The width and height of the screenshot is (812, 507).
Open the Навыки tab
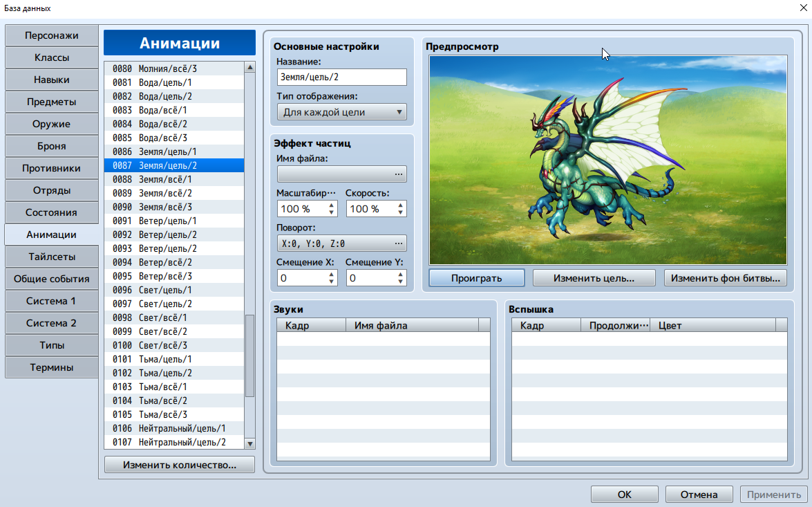[52, 80]
